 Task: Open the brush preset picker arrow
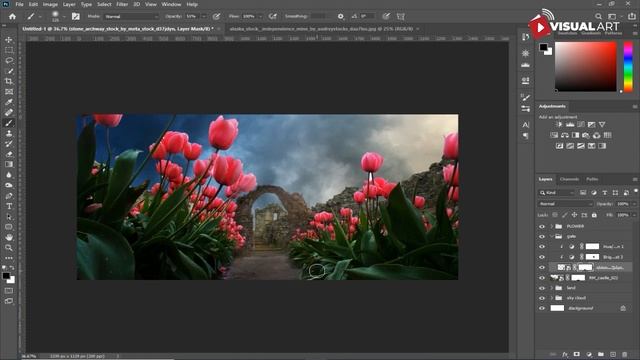pyautogui.click(x=63, y=17)
